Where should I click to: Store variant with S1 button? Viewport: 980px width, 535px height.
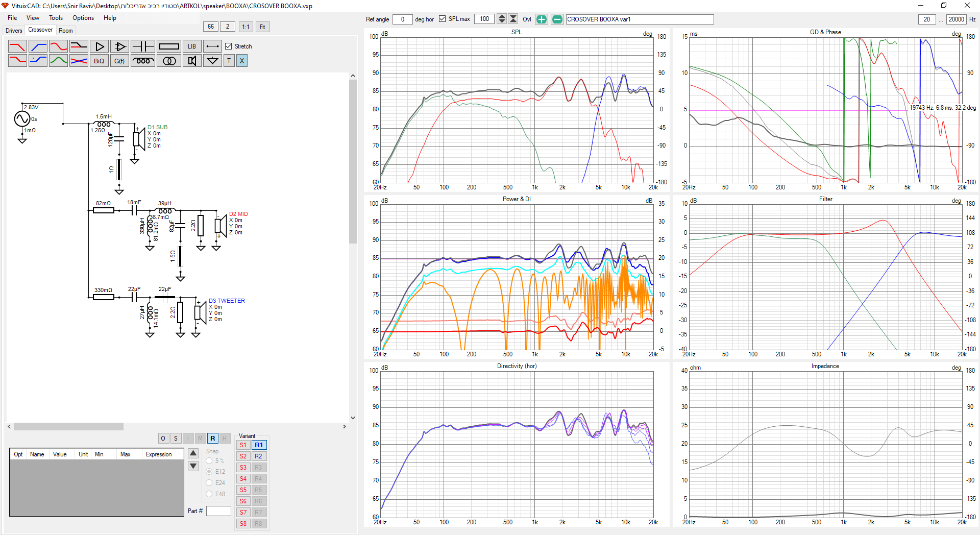[x=243, y=445]
